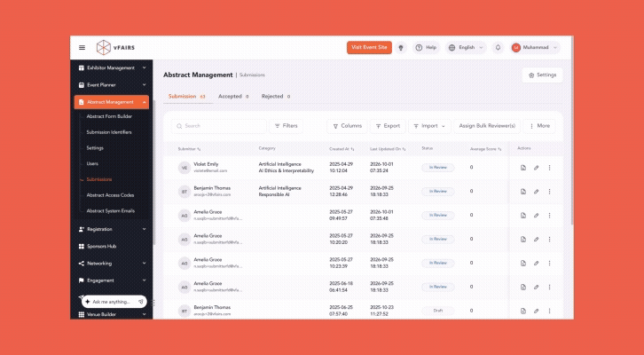644x355 pixels.
Task: Toggle sort on Created At column
Action: coord(342,149)
